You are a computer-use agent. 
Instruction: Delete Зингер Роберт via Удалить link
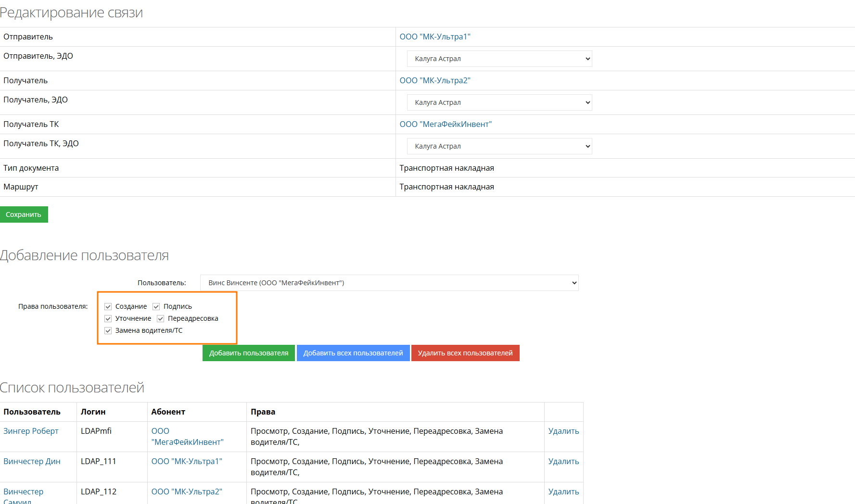563,431
